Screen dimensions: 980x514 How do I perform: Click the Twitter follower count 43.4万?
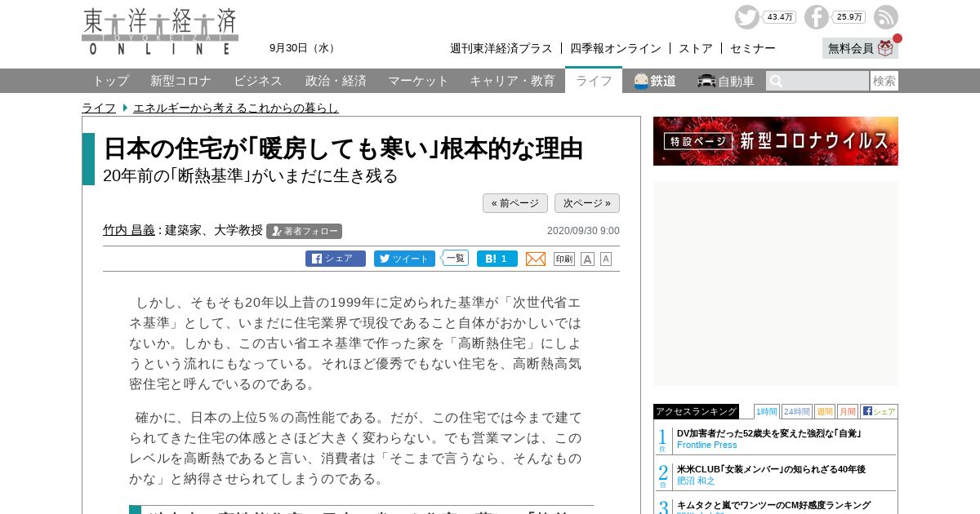tap(780, 16)
